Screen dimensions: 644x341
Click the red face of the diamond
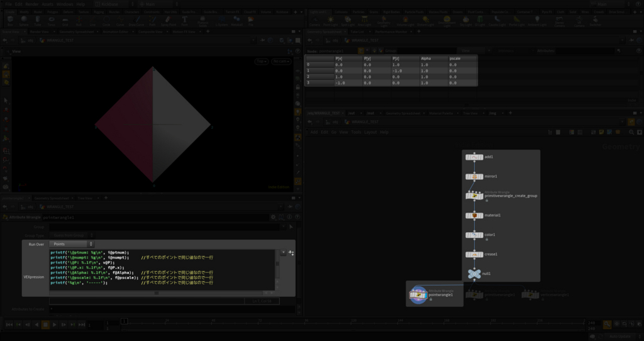[x=131, y=123]
